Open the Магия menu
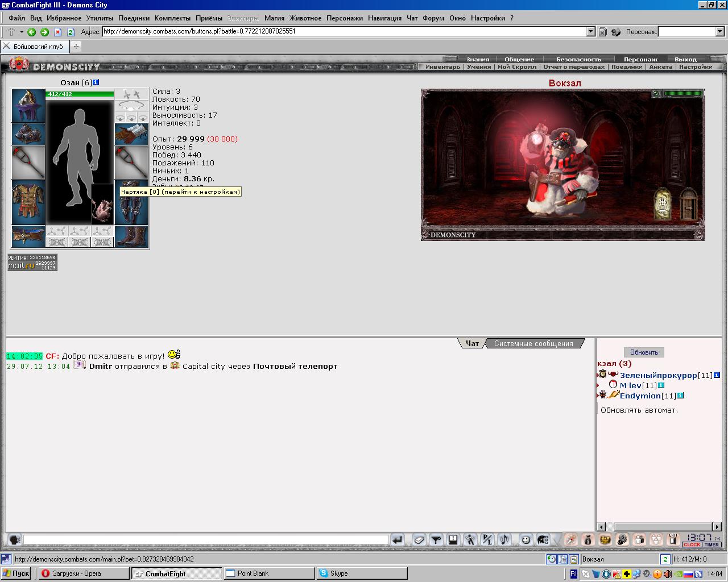The width and height of the screenshot is (728, 582). (x=274, y=18)
